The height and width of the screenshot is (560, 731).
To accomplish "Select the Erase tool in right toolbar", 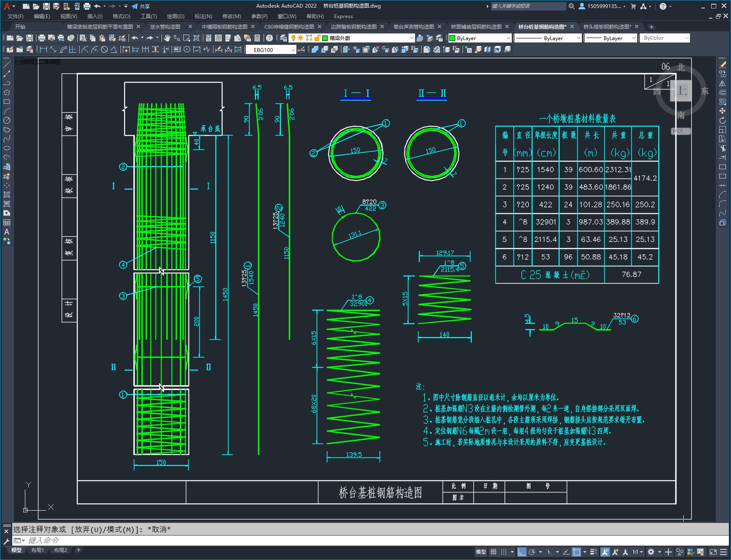I will [x=723, y=65].
